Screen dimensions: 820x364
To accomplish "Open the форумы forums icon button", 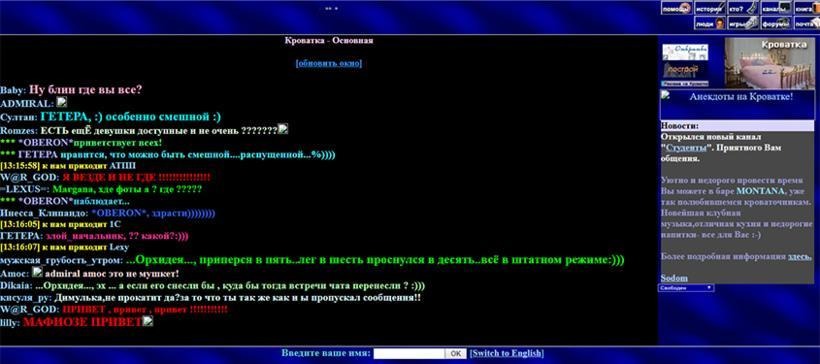I will coord(776,23).
